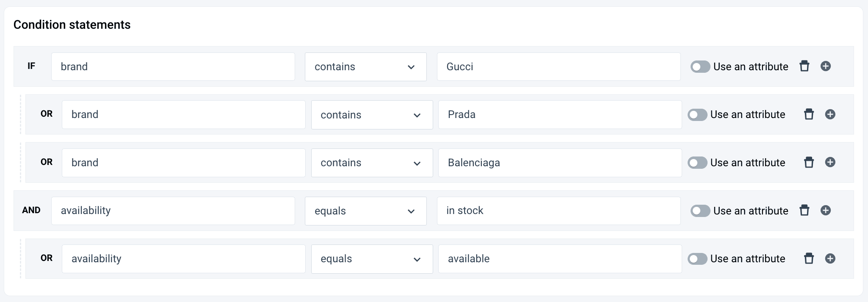Viewport: 868px width, 302px height.
Task: Enable 'Use an attribute' for Gucci row
Action: coord(700,67)
